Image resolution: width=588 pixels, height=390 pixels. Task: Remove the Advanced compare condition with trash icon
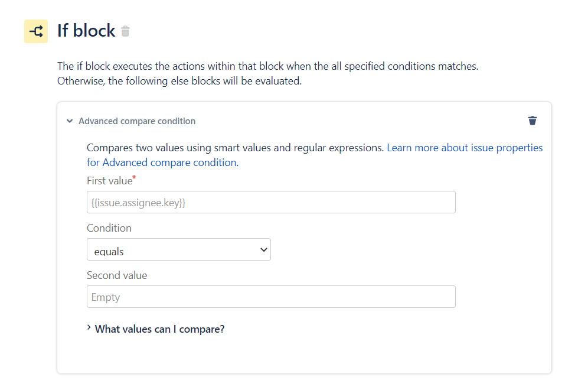533,121
